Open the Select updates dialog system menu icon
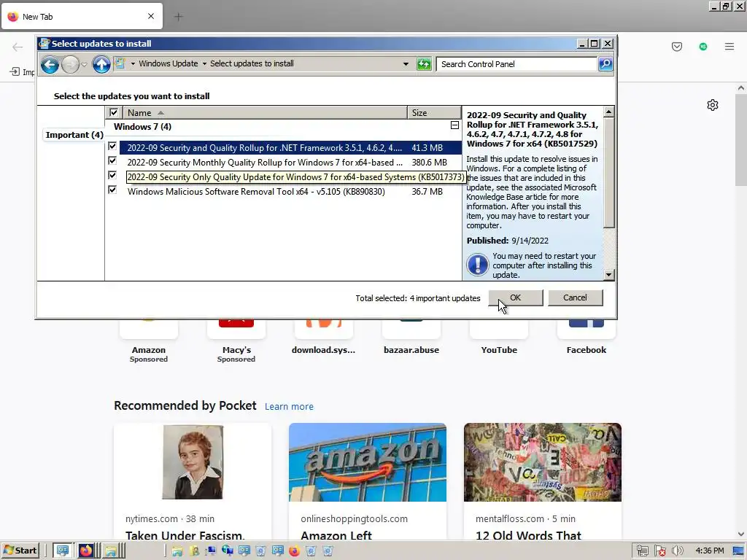This screenshot has width=747, height=560. pos(44,43)
